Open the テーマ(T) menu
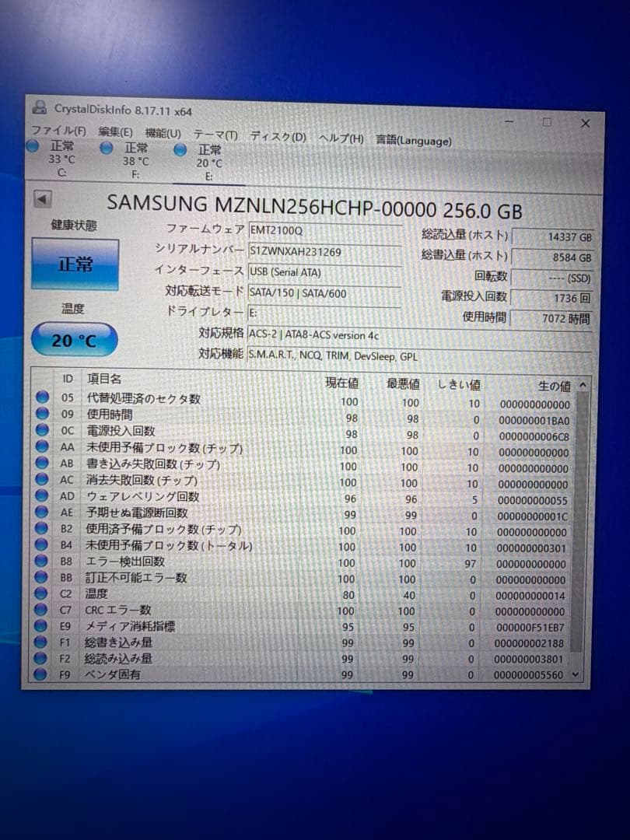Viewport: 630px width, 840px height. pyautogui.click(x=215, y=135)
